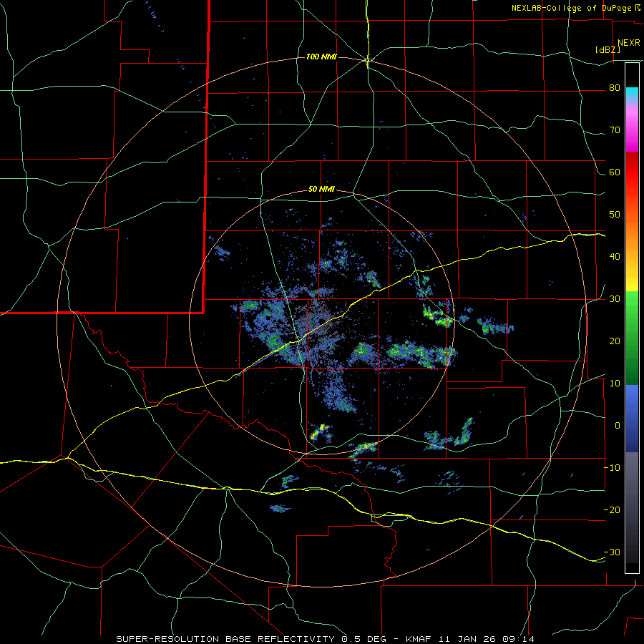Screen dimensions: 644x644
Task: Click the 0 value on the dBZ scale
Action: tap(618, 426)
